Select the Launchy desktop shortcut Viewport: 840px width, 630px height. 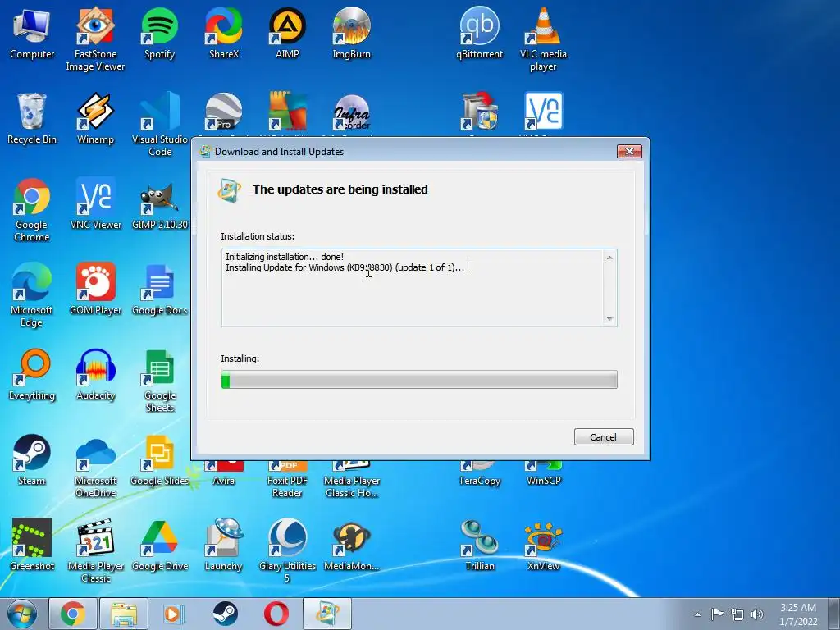[223, 545]
